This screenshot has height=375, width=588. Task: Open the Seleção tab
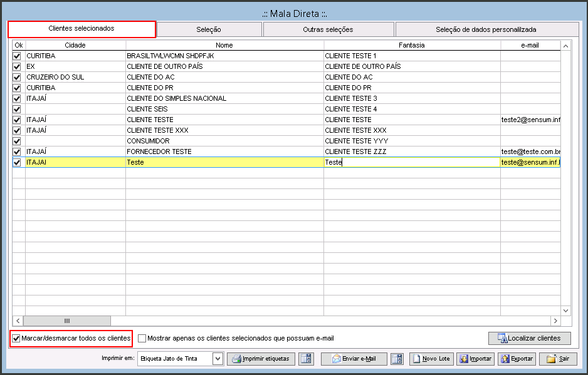pos(209,29)
